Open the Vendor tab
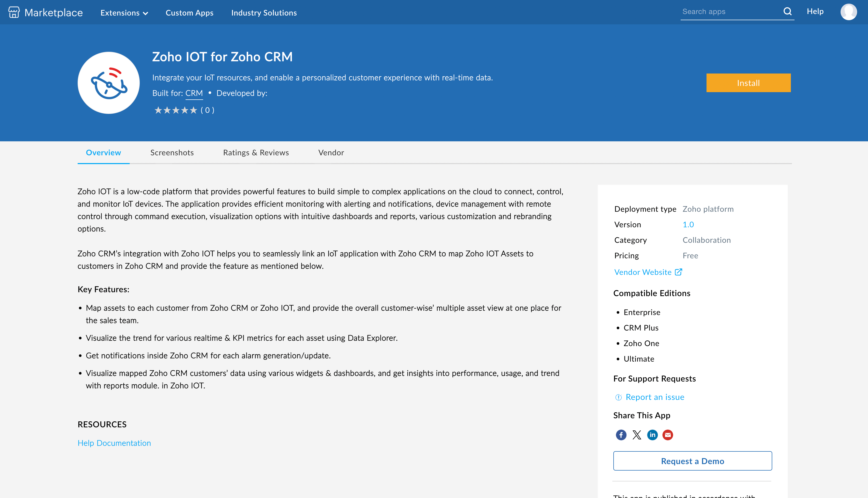The image size is (868, 498). pyautogui.click(x=331, y=152)
